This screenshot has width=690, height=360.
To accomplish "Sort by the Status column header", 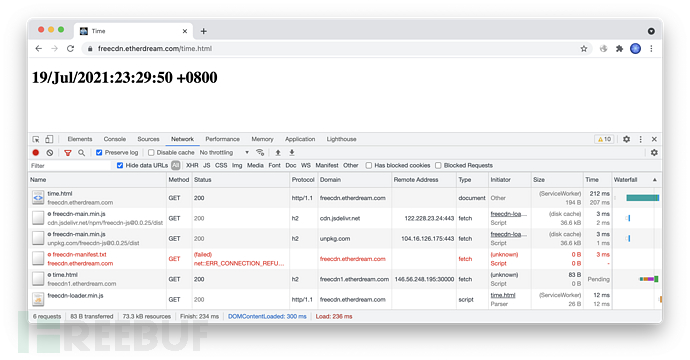I will click(x=241, y=180).
